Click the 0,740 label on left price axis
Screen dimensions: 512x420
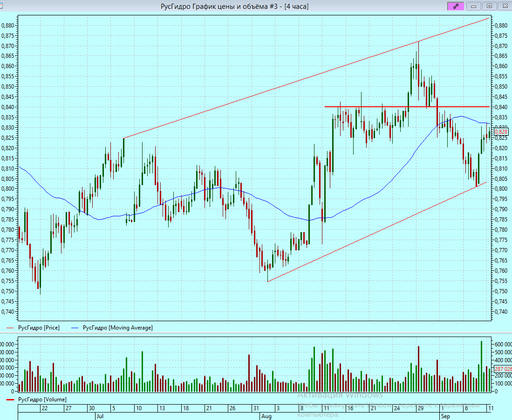[8, 311]
